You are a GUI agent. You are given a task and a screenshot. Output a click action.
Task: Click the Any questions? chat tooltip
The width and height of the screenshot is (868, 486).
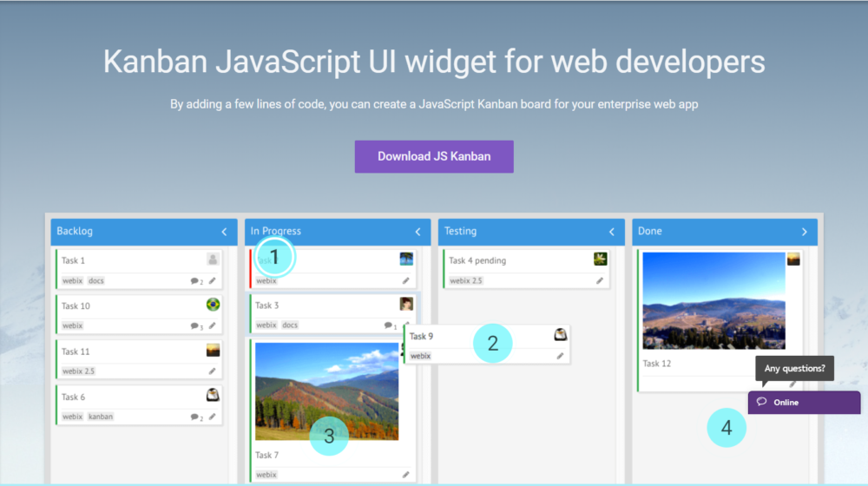point(794,368)
